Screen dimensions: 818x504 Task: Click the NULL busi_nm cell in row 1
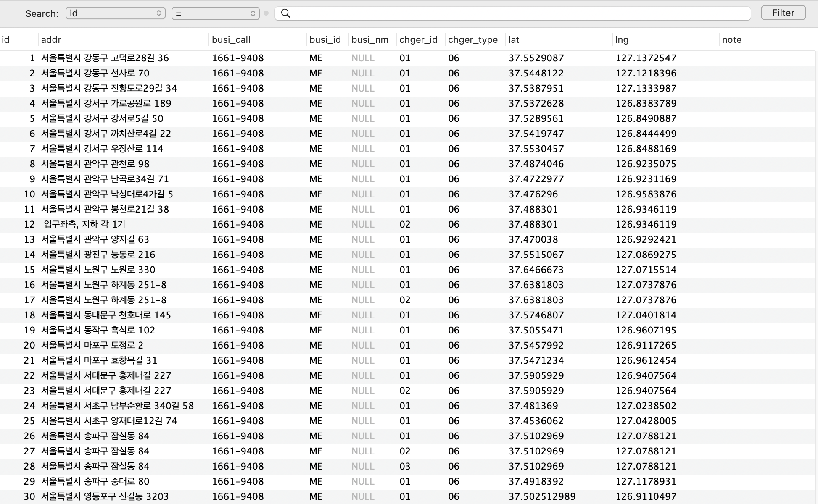363,58
